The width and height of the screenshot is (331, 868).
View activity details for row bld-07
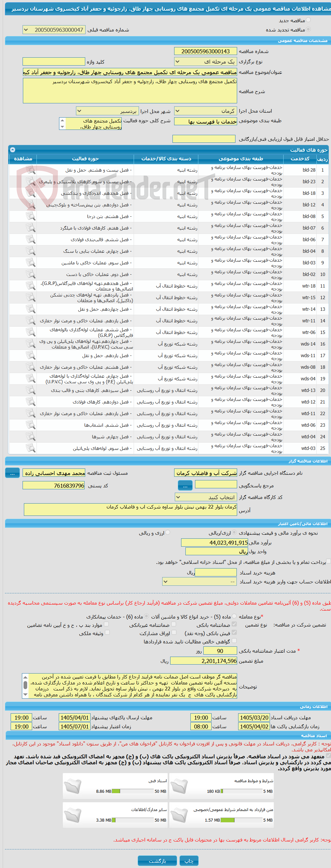pos(31,228)
